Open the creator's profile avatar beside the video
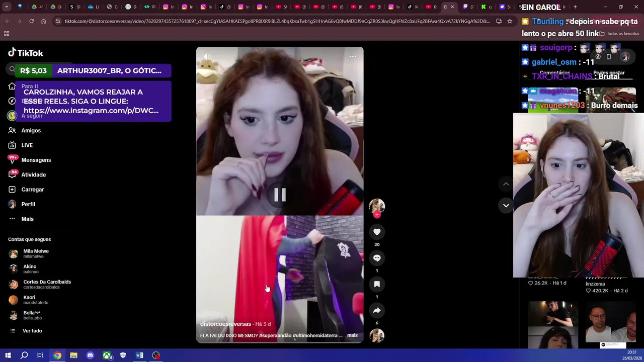This screenshot has width=644, height=362. pos(377,206)
